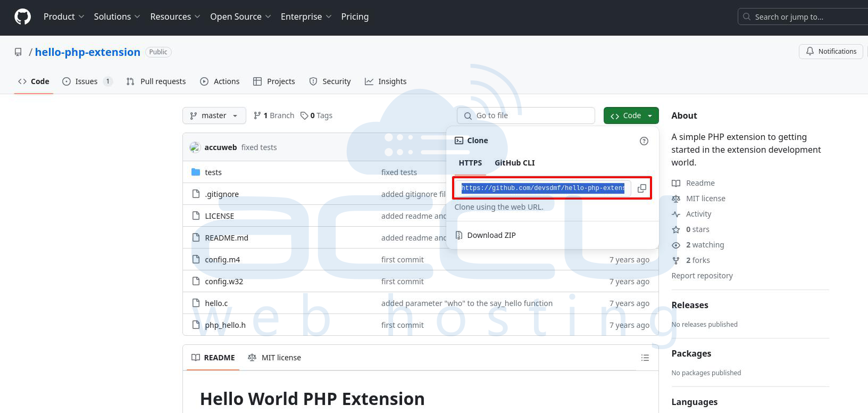Expand the Solutions menu
Viewport: 868px width, 413px height.
117,16
